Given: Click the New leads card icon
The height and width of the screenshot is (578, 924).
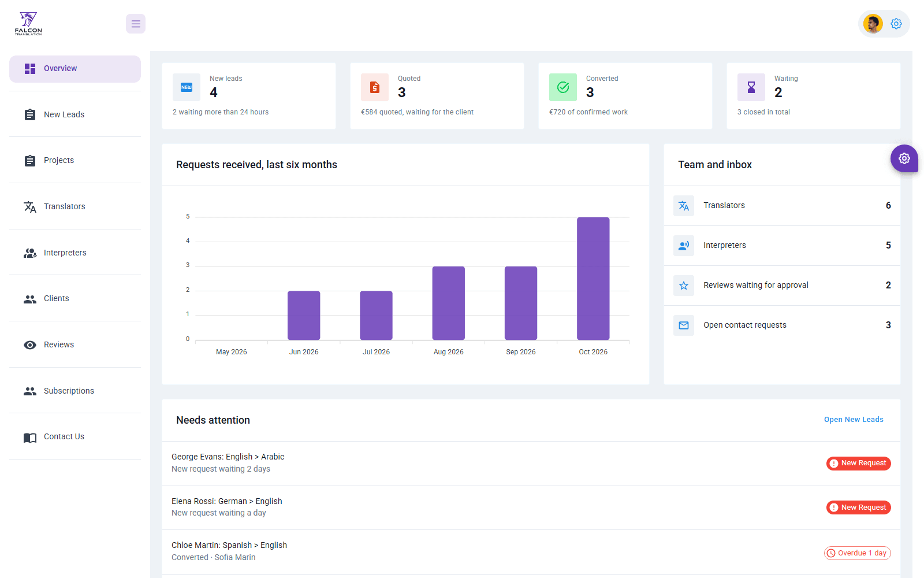Looking at the screenshot, I should (x=187, y=87).
